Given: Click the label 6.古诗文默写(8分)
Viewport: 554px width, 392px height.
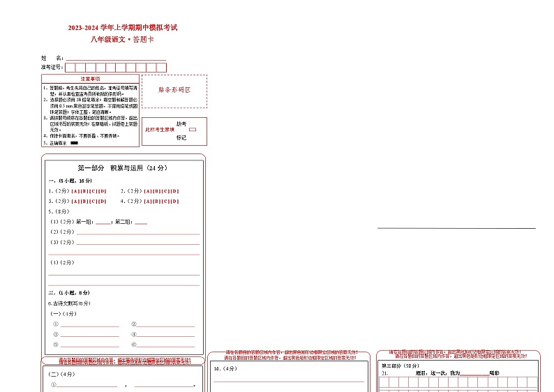Looking at the screenshot, I should (69, 303).
